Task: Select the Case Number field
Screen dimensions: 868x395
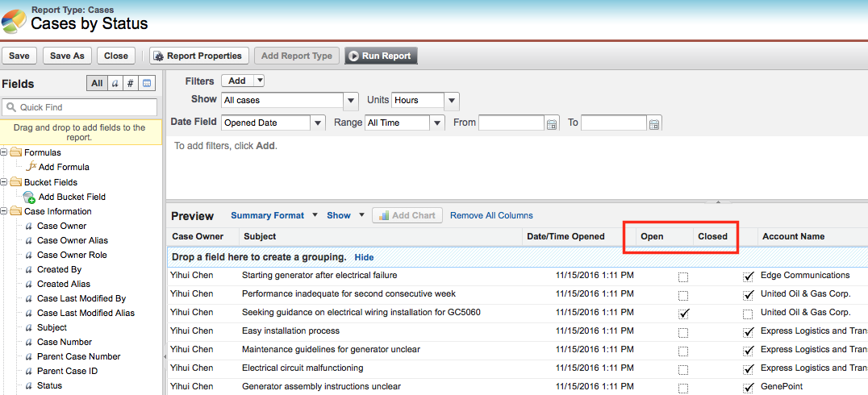Action: pos(65,342)
